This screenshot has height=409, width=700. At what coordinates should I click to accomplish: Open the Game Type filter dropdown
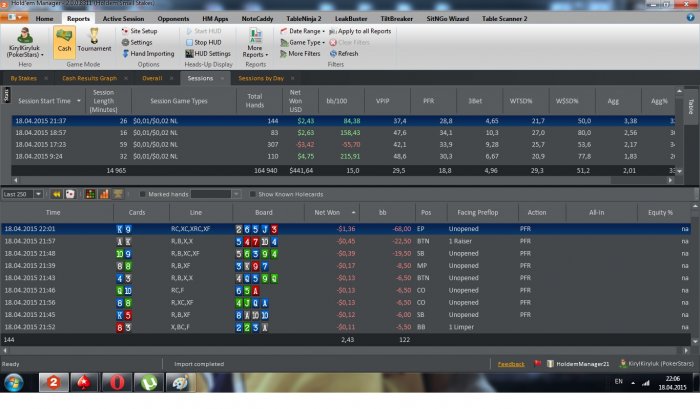click(302, 42)
